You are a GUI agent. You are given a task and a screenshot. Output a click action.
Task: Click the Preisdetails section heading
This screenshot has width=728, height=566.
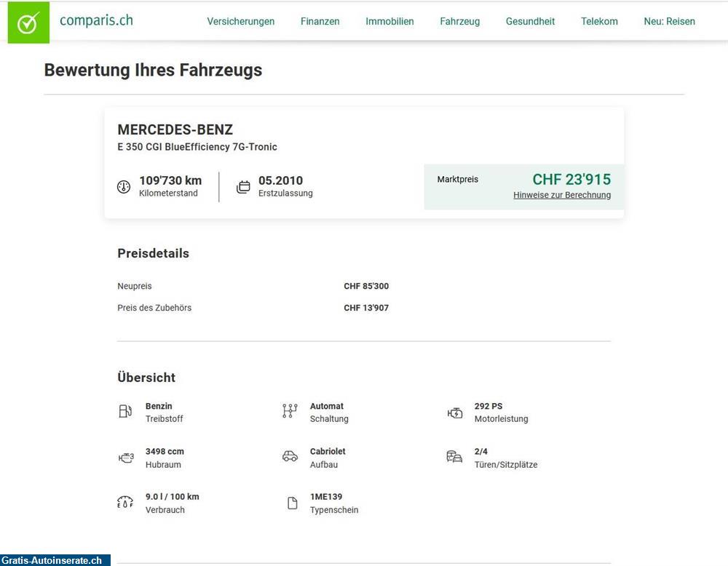(x=153, y=253)
